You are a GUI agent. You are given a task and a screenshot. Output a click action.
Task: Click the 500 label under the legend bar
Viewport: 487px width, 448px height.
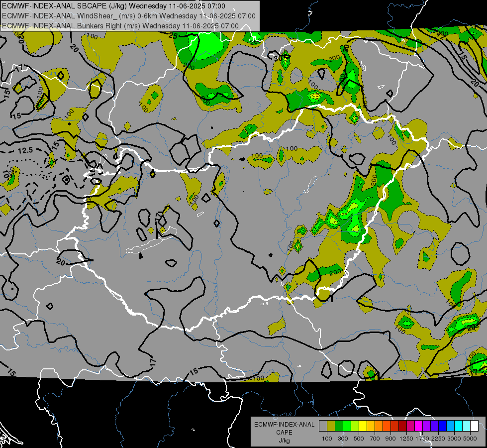pos(359,439)
